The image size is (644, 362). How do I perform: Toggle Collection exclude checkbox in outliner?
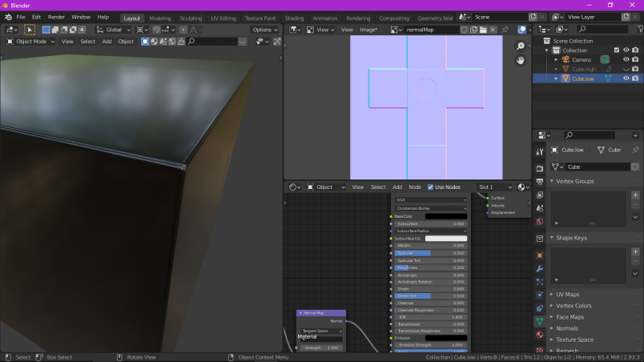pyautogui.click(x=617, y=50)
